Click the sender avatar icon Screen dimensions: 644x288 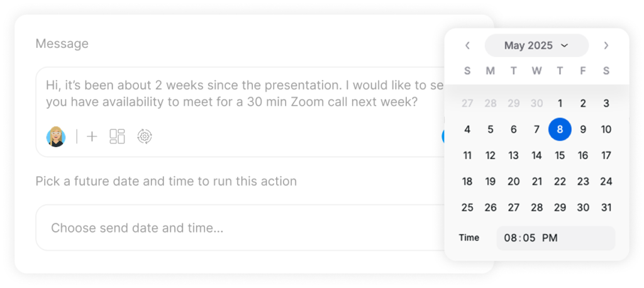tap(56, 136)
